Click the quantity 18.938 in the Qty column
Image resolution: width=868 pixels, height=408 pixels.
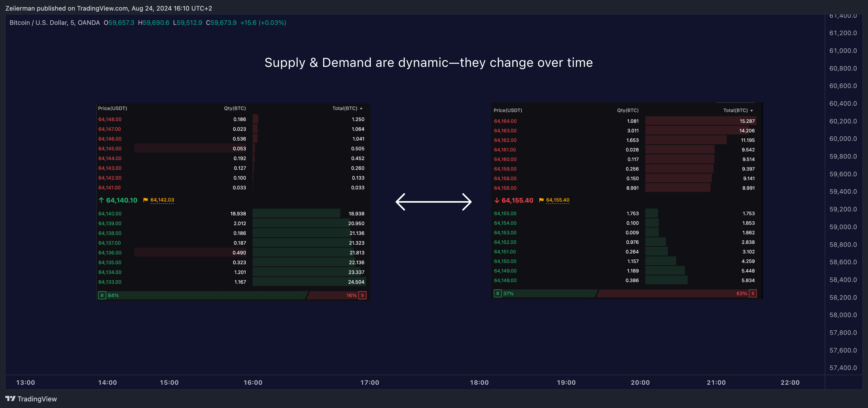coord(238,214)
